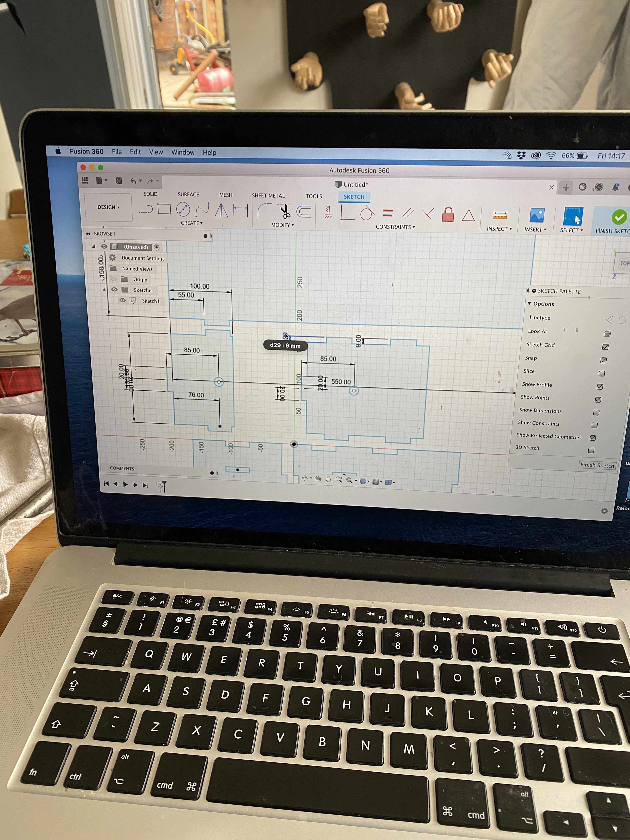Image resolution: width=630 pixels, height=840 pixels.
Task: Select the Spline sketch tool
Action: 202,210
